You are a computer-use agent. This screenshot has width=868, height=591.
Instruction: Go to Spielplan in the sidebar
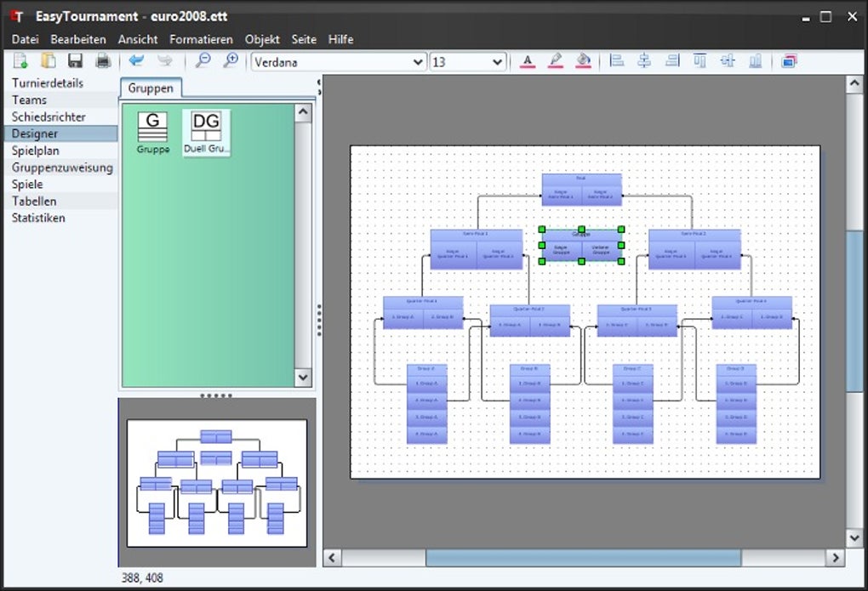pos(36,151)
